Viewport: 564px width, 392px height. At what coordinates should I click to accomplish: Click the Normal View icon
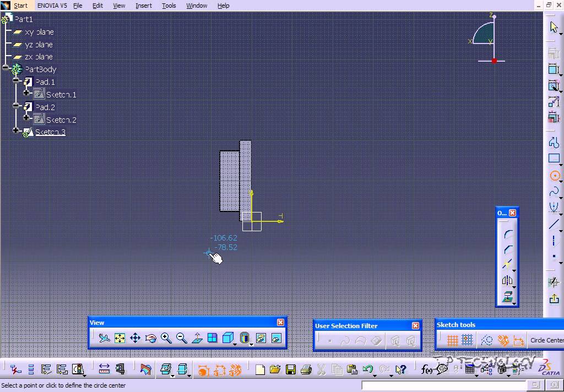click(x=197, y=338)
